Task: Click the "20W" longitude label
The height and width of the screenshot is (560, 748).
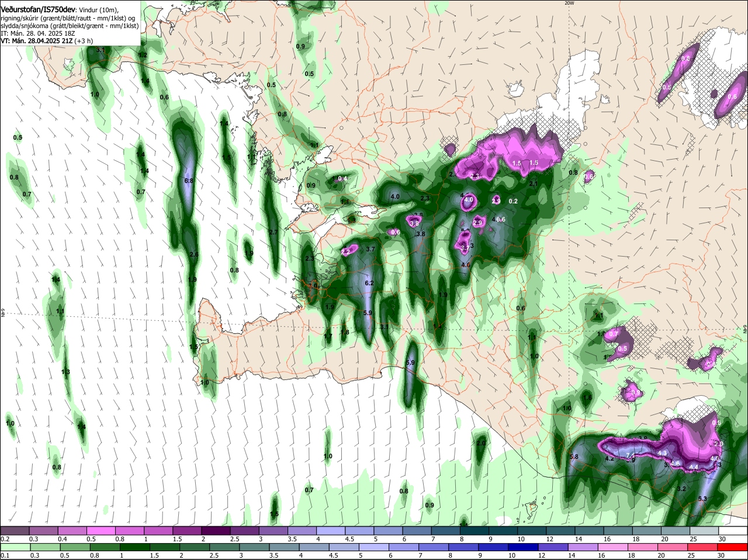Action: (x=570, y=3)
